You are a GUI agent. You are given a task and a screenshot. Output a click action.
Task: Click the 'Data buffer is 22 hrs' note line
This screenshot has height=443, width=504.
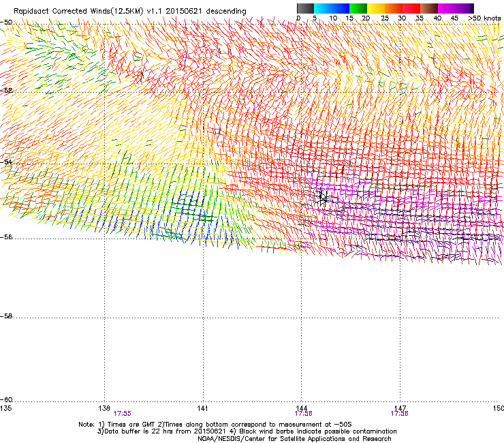247,431
